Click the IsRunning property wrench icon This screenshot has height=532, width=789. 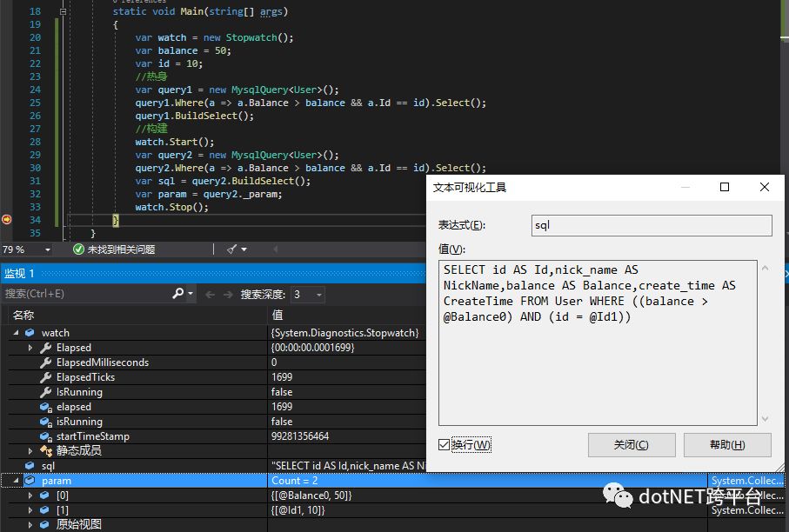46,392
